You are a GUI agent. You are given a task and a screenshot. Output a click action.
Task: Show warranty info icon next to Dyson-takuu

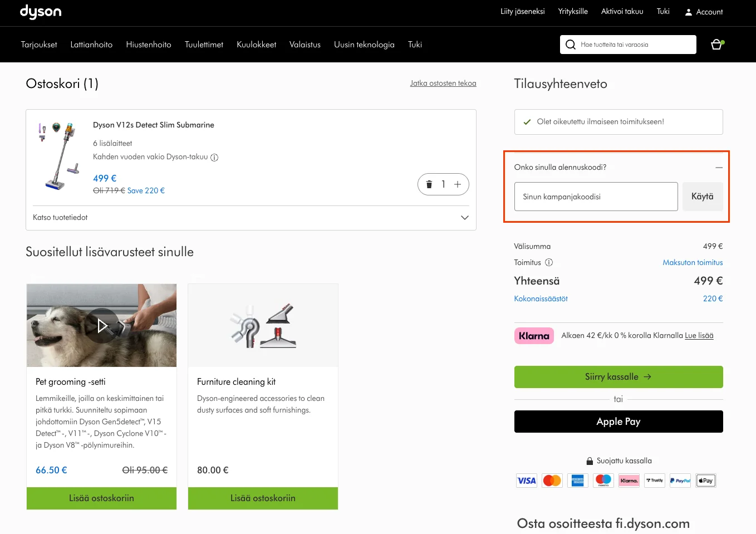coord(214,158)
